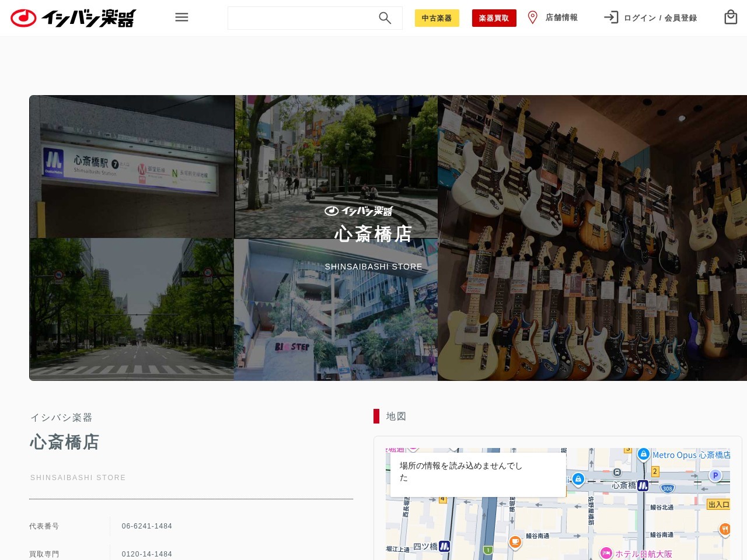
Task: Select the 心斎橋 metro station marker on map
Action: 643,485
